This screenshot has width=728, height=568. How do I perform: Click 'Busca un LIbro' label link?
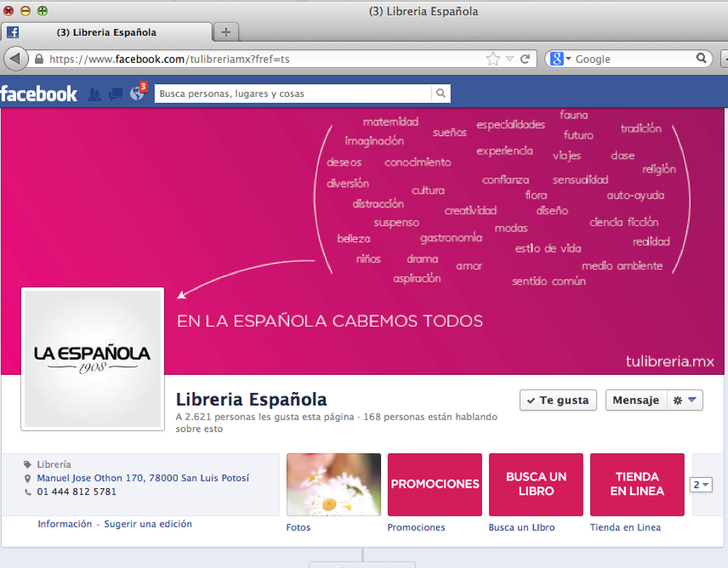[522, 527]
